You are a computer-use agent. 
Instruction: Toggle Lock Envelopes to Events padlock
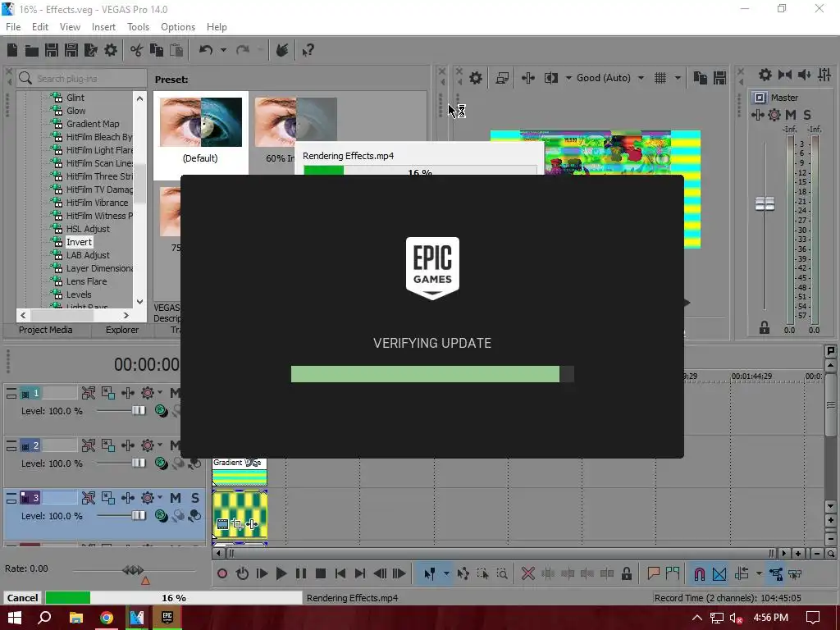(626, 573)
